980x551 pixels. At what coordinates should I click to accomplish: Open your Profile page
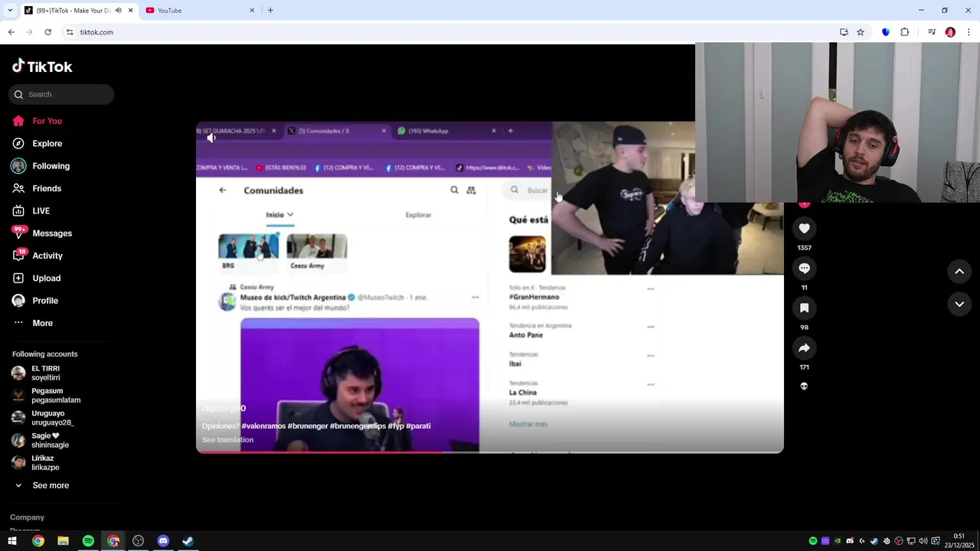point(34,301)
